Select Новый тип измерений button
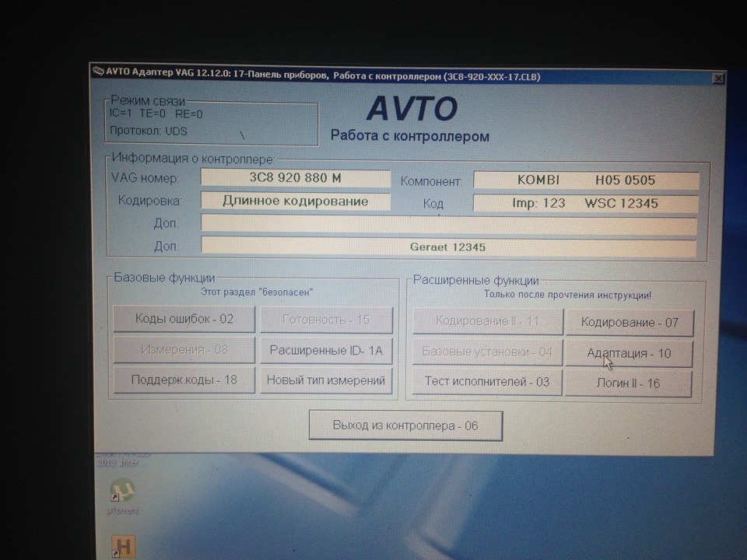The image size is (747, 560). tap(326, 380)
